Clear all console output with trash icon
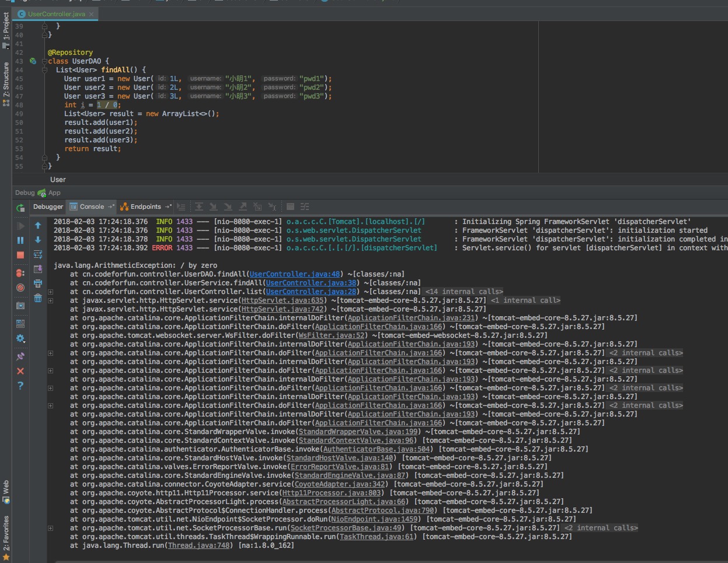 point(38,298)
